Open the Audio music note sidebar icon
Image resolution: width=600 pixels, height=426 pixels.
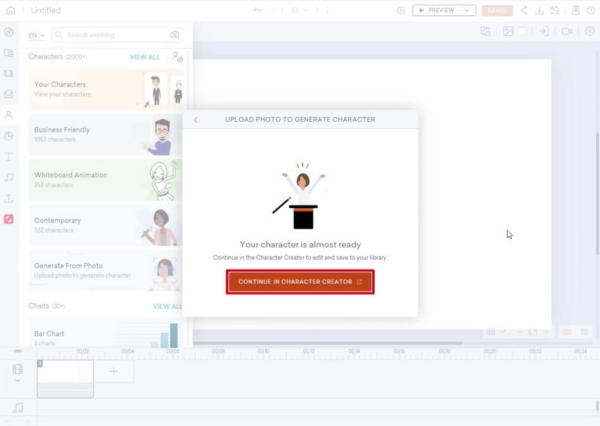tap(9, 177)
